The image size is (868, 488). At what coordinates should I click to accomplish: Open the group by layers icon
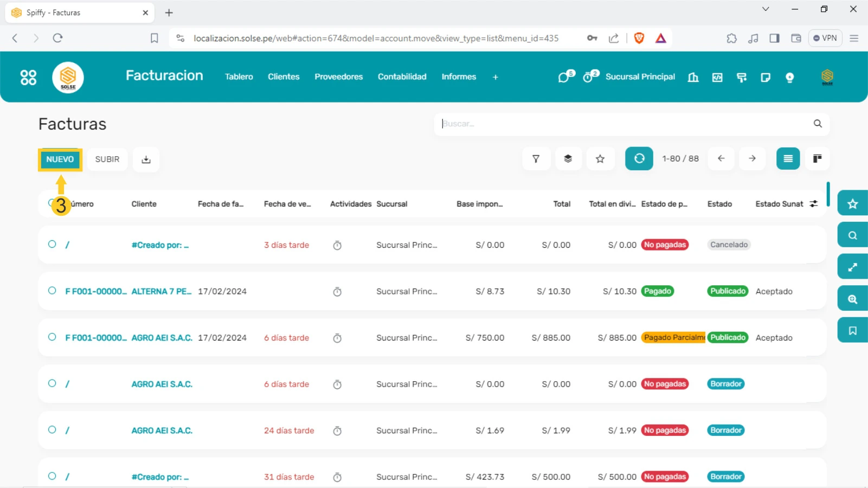coord(568,159)
